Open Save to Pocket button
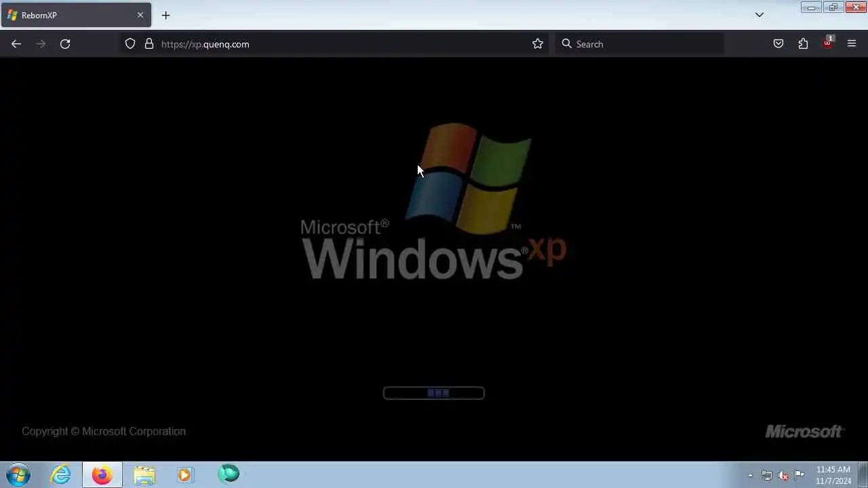The height and width of the screenshot is (488, 868). (x=778, y=44)
